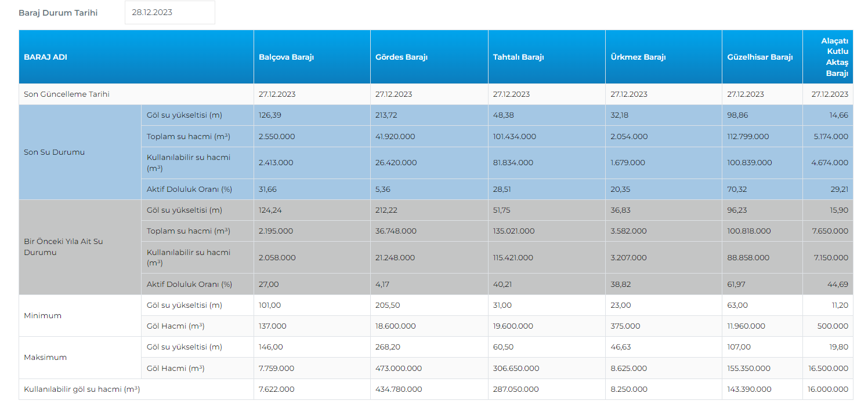Select the Son Su Durumu row group
Viewport: 868px width, 415px height.
54,152
